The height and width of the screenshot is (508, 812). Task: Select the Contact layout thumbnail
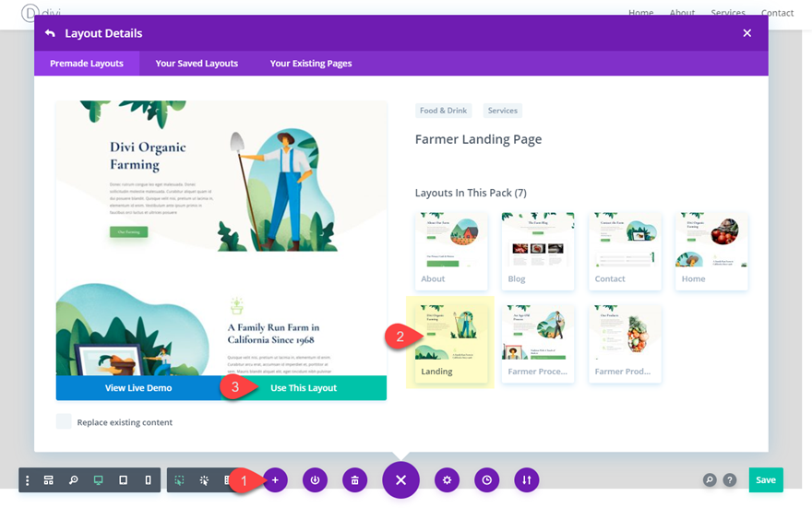pos(625,251)
